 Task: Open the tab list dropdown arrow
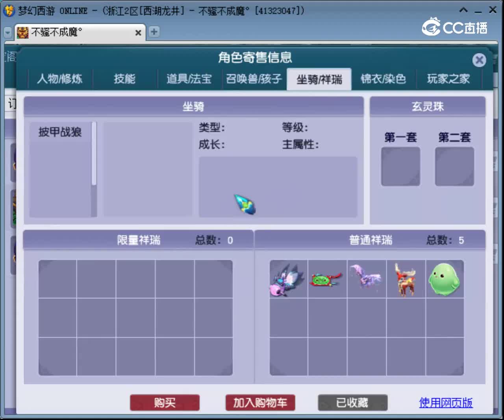coord(8,32)
